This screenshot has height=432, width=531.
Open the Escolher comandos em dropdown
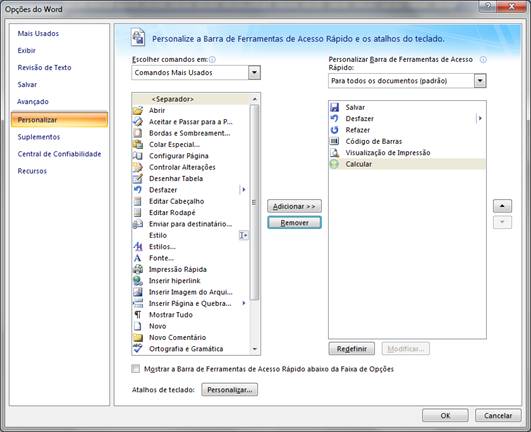[x=254, y=72]
